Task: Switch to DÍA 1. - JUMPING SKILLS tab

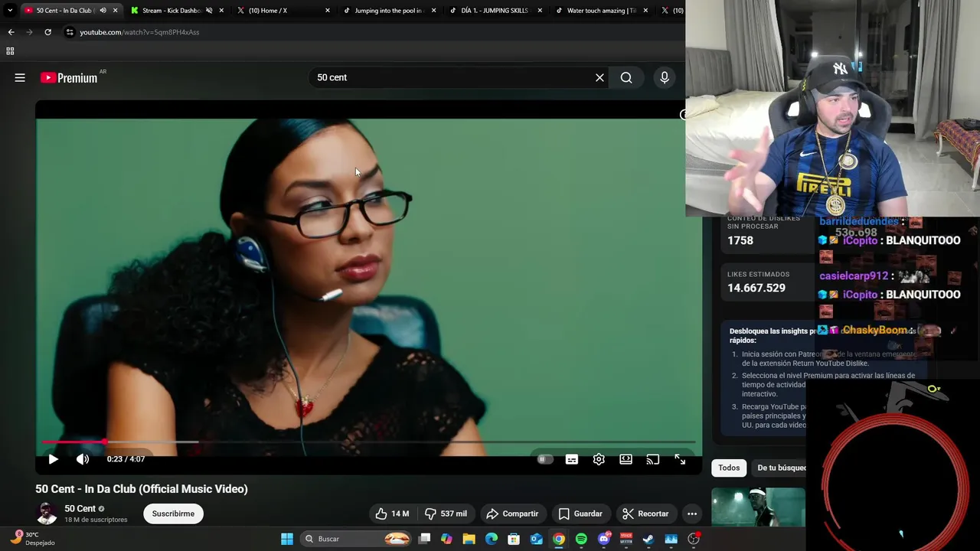Action: 495,11
